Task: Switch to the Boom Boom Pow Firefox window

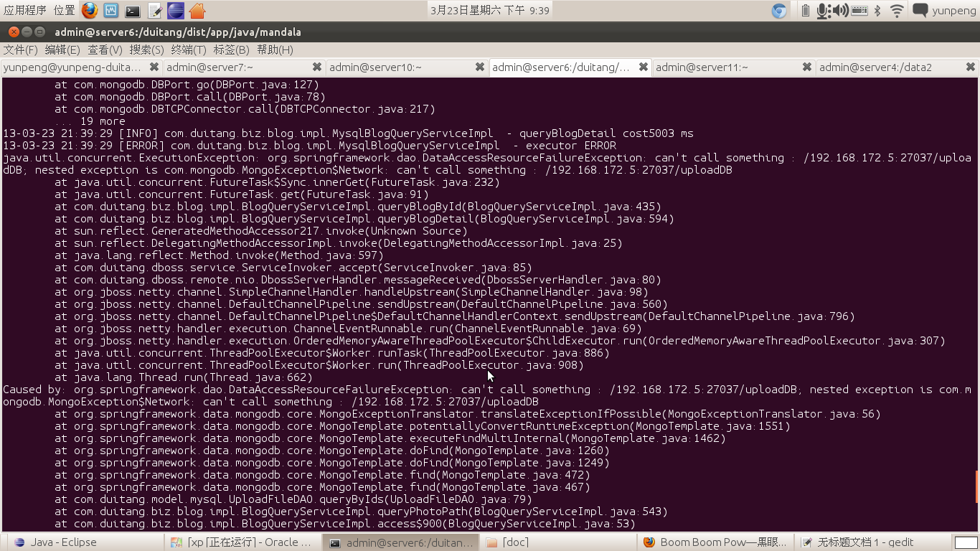Action: coord(717,542)
